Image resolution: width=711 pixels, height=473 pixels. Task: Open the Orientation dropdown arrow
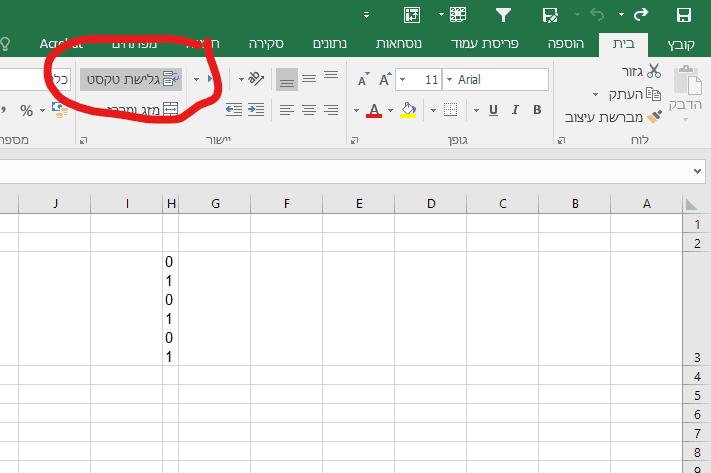[241, 79]
